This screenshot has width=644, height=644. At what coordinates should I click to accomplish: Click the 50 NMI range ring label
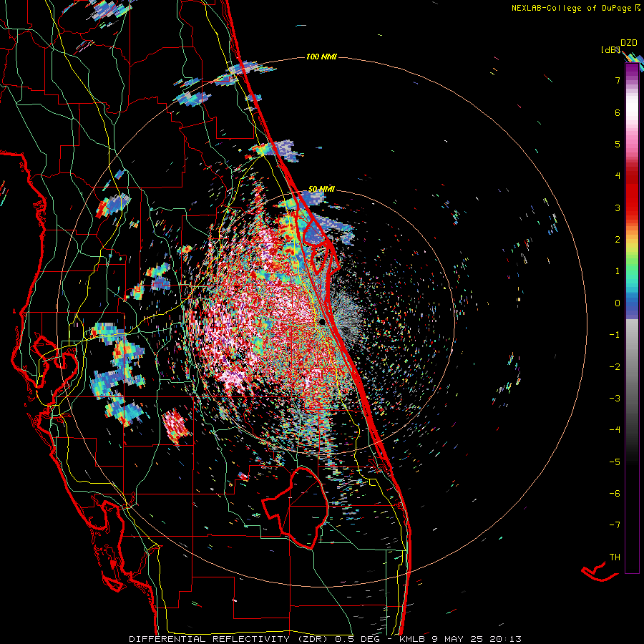coord(321,189)
